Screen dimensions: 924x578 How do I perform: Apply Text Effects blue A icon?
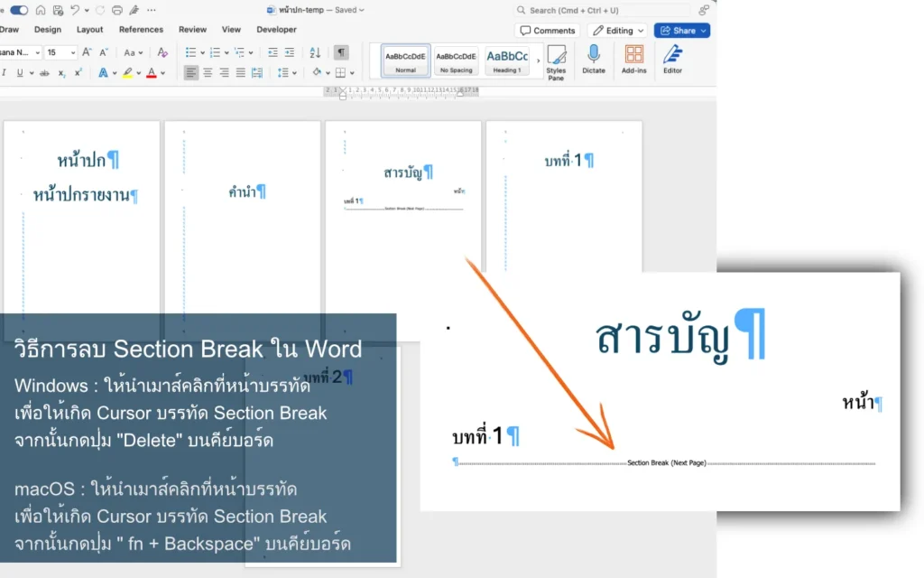point(103,72)
